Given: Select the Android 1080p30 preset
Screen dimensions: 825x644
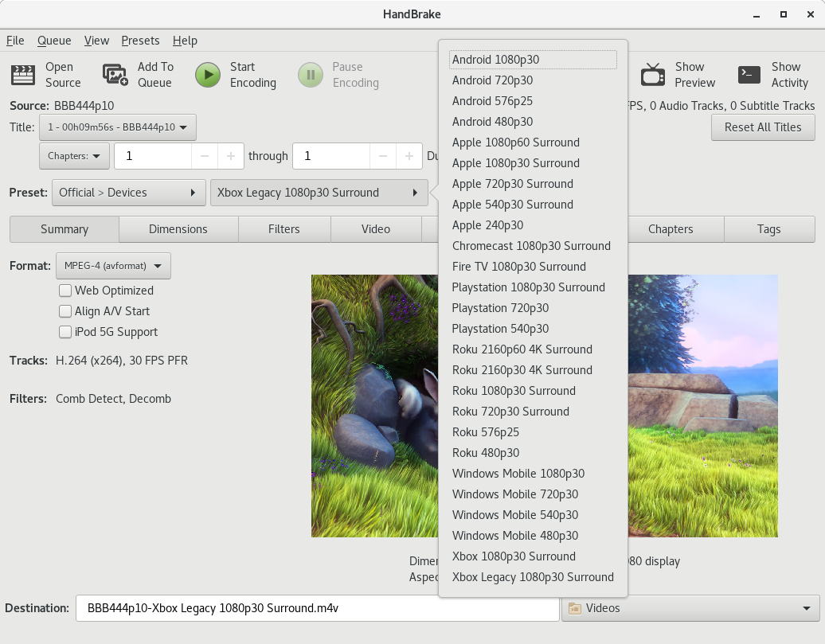Looking at the screenshot, I should 533,60.
